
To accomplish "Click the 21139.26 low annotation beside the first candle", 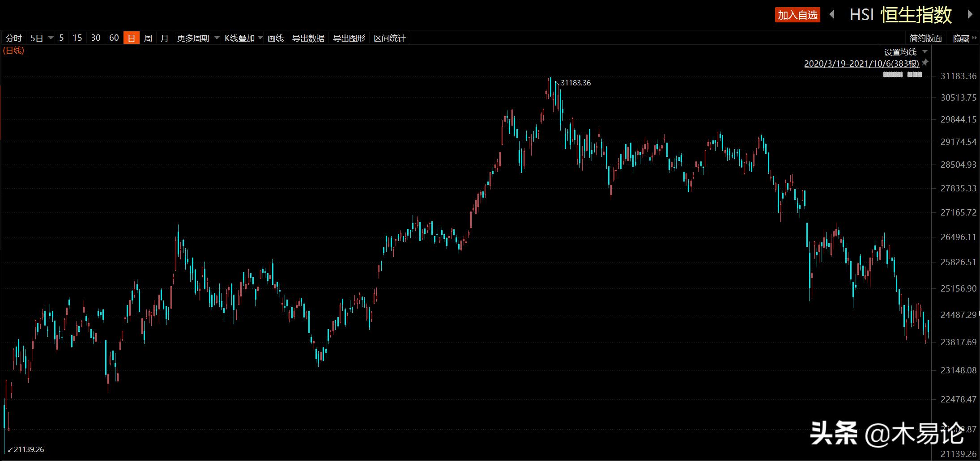I will 29,449.
